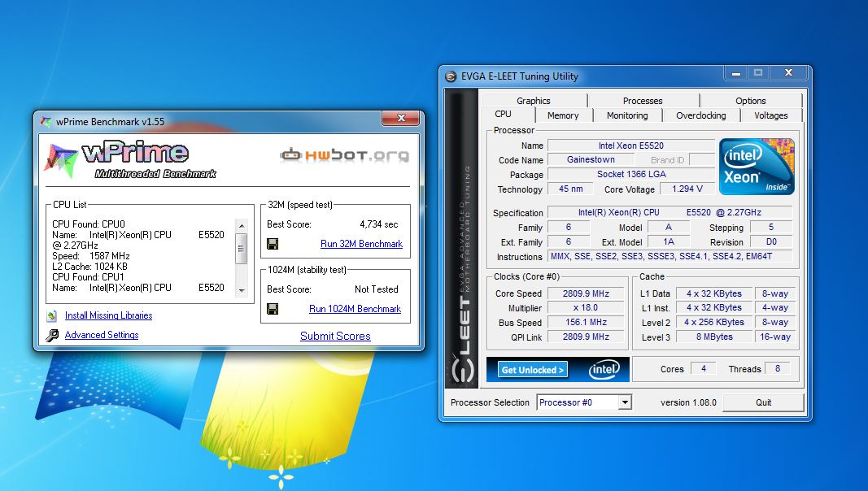Run the 32M Benchmark

361,244
